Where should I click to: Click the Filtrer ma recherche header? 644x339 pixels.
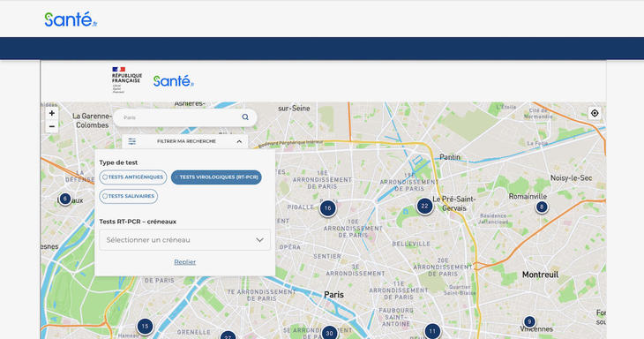click(185, 141)
